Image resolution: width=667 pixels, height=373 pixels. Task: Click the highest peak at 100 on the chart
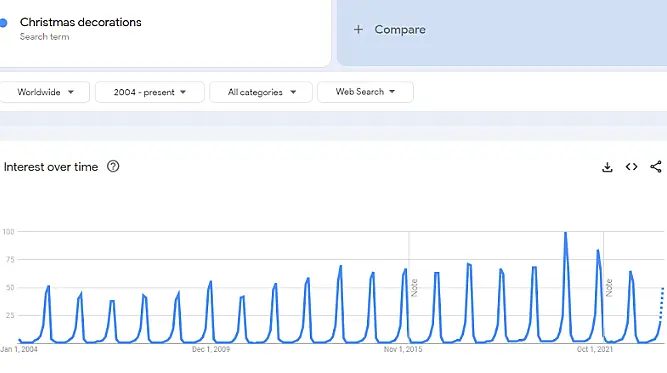565,233
